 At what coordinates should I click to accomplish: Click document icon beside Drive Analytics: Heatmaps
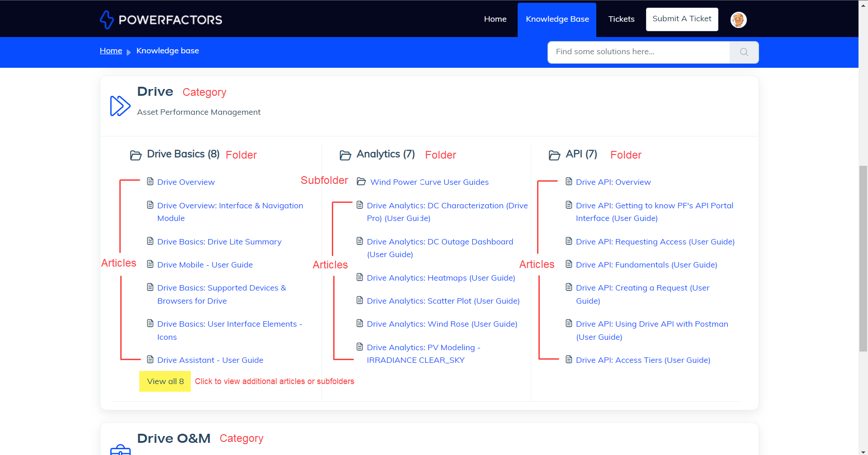click(x=360, y=277)
